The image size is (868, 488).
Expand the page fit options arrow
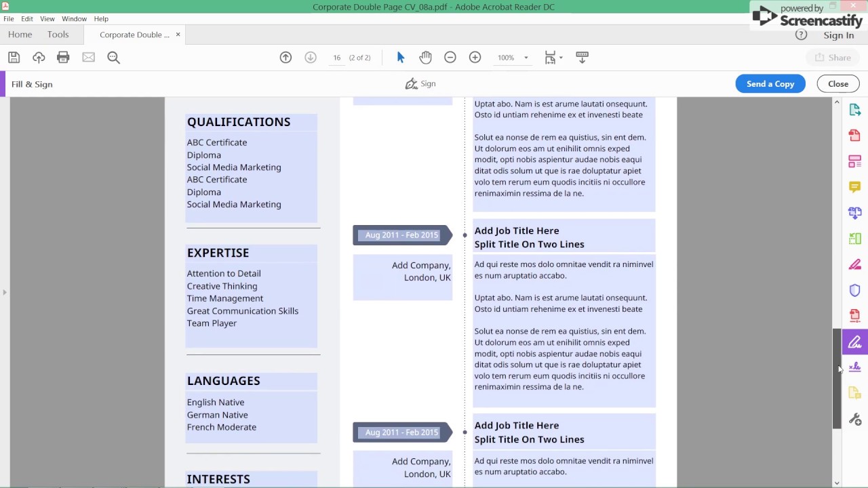(561, 58)
